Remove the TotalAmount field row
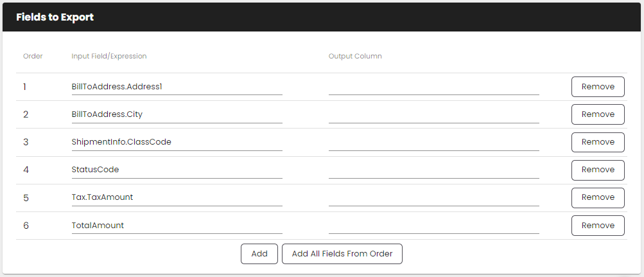644x277 pixels. (597, 226)
